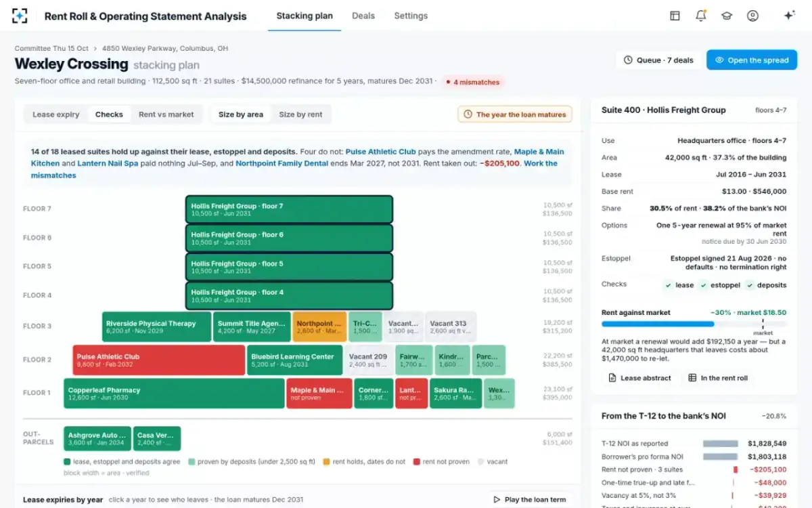This screenshot has width=812, height=508.
Task: Click the rent roll table icon
Action: tap(692, 378)
